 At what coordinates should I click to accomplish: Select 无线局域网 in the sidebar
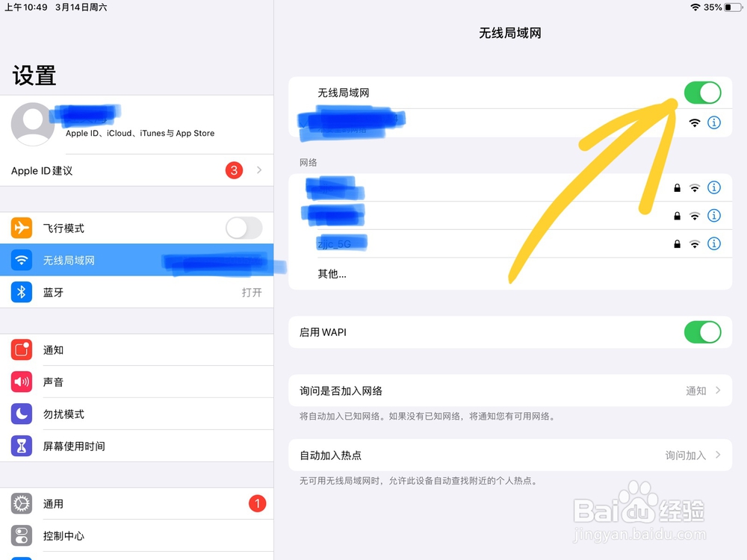pyautogui.click(x=137, y=260)
